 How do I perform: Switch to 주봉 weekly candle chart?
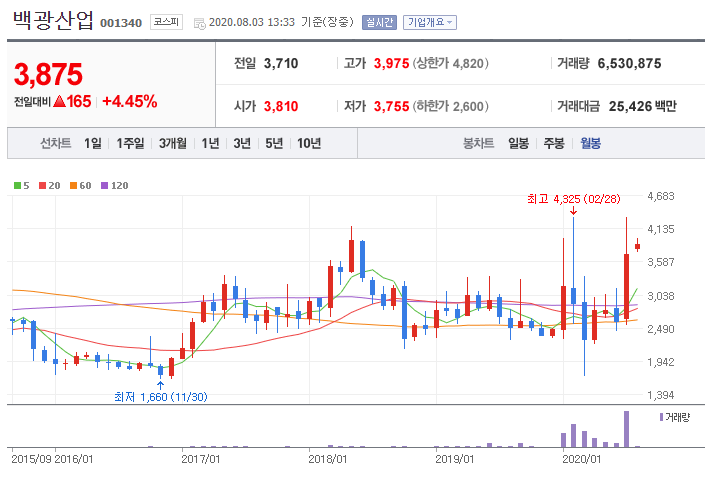coord(553,143)
